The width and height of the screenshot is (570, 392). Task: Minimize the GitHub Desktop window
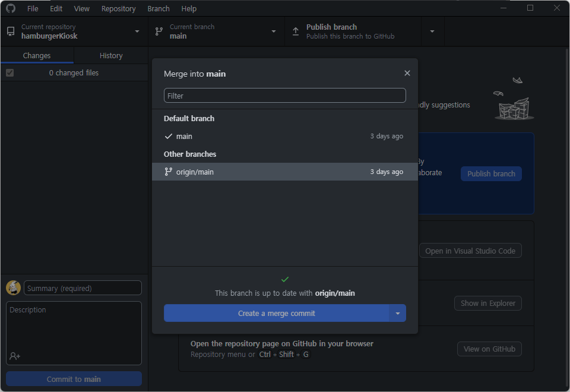[x=503, y=8]
